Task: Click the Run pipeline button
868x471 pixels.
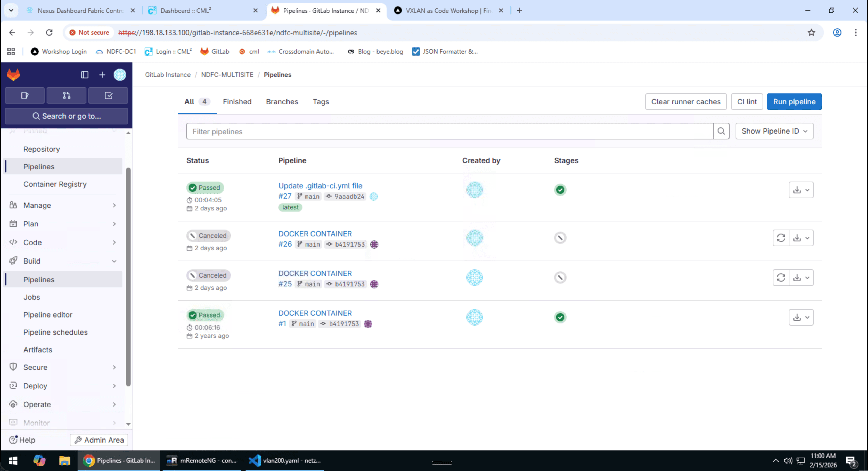Action: pyautogui.click(x=794, y=101)
